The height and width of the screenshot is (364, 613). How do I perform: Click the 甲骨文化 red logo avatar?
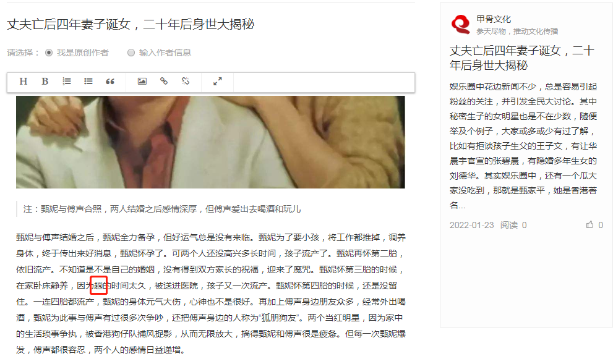[x=461, y=24]
